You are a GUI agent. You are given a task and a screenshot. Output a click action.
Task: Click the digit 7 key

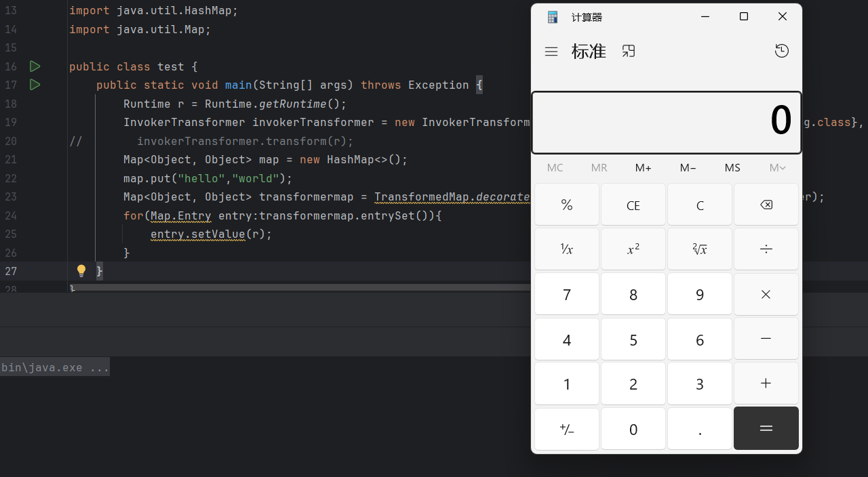(567, 295)
